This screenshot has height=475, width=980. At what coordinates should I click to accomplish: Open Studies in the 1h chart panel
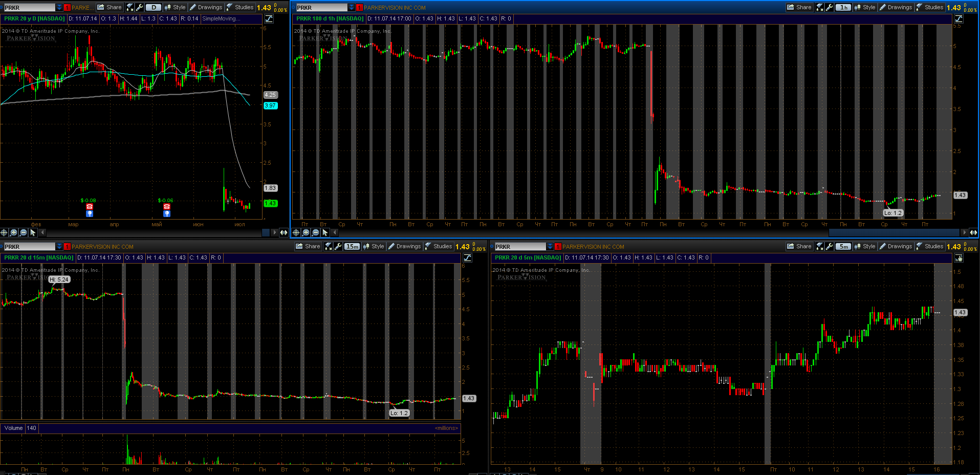pos(930,7)
